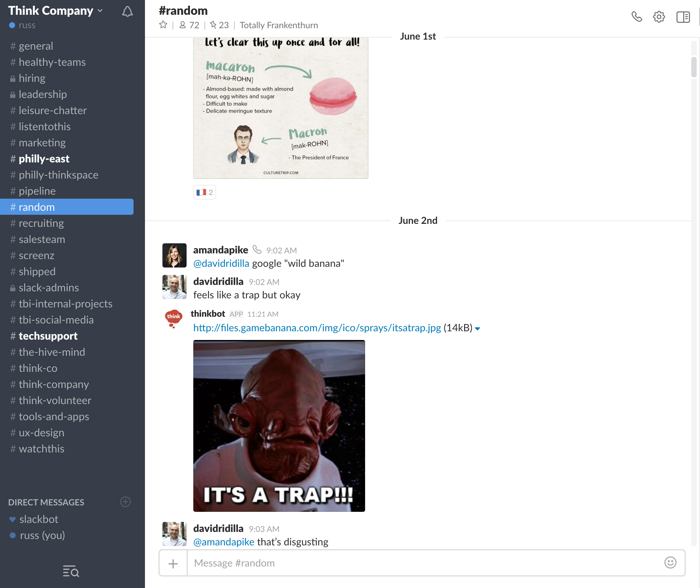The width and height of the screenshot is (700, 588).
Task: Click the message list scrollbar thumb
Action: (694, 67)
